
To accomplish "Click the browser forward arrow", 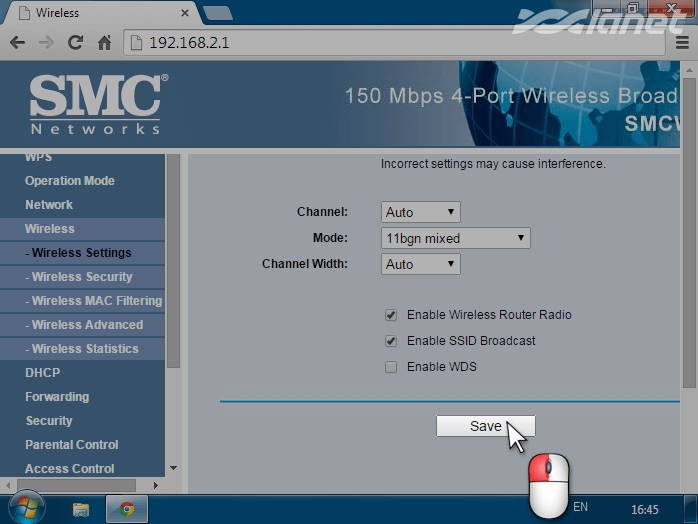I will tap(46, 43).
